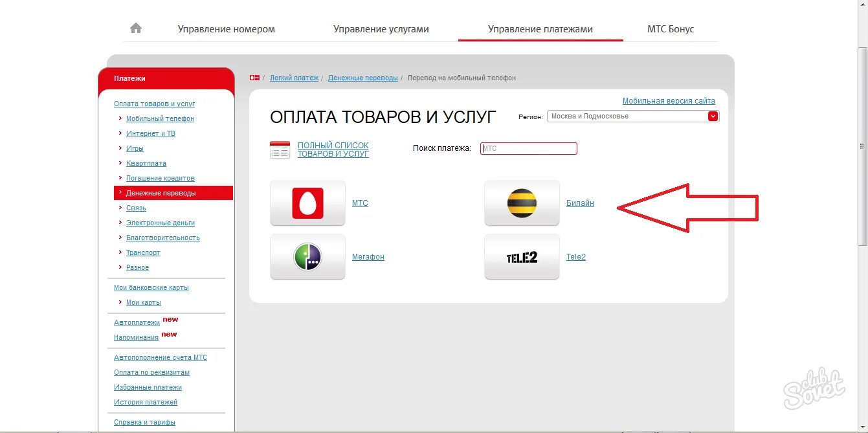
Task: Click the page vertical scrollbar
Action: pyautogui.click(x=862, y=146)
